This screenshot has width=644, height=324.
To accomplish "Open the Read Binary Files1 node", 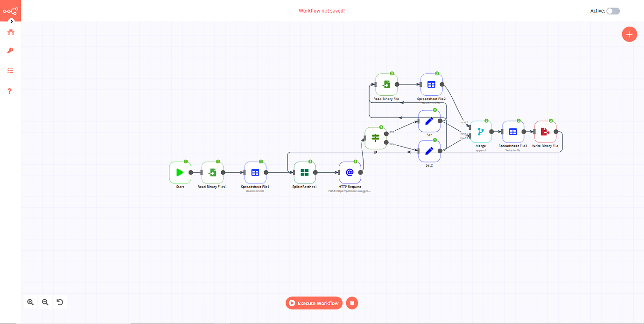I will 212,172.
